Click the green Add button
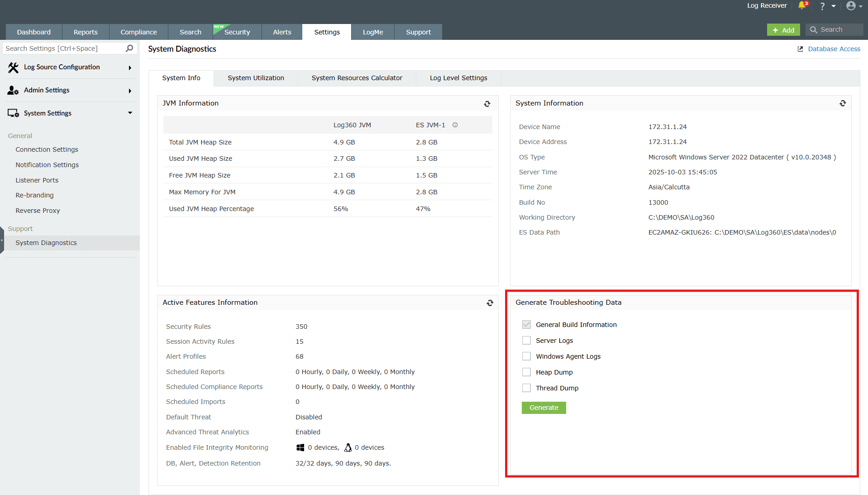 point(783,30)
